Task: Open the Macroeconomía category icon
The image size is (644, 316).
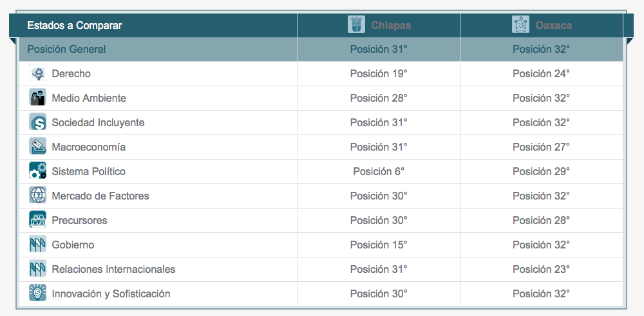Action: pyautogui.click(x=37, y=147)
